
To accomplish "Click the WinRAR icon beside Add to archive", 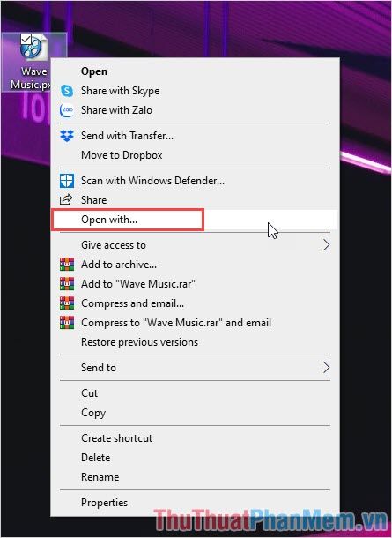I will click(x=67, y=265).
